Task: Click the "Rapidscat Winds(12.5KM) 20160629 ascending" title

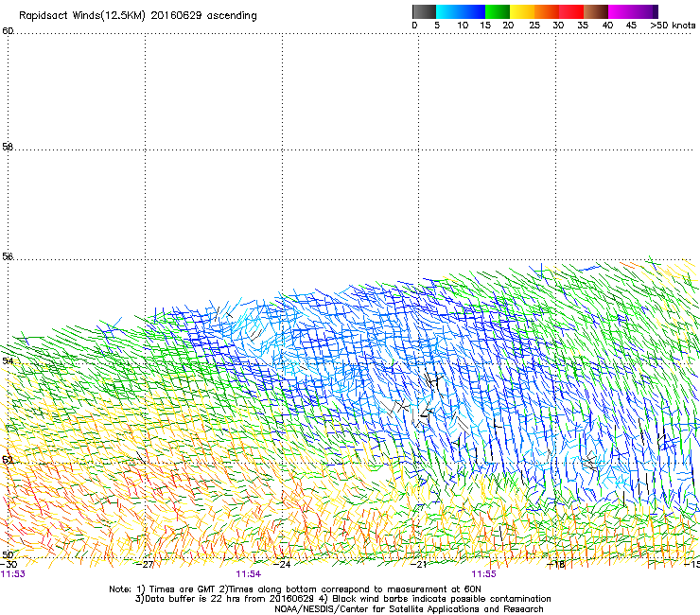Action: (138, 16)
